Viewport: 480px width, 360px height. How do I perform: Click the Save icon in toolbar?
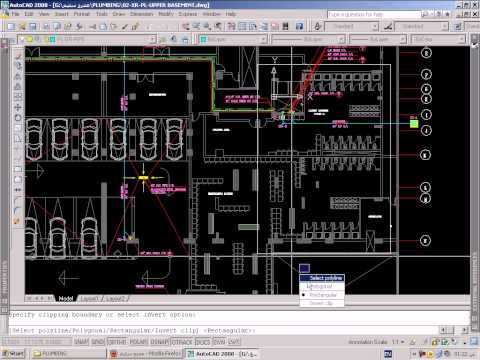coord(33,26)
